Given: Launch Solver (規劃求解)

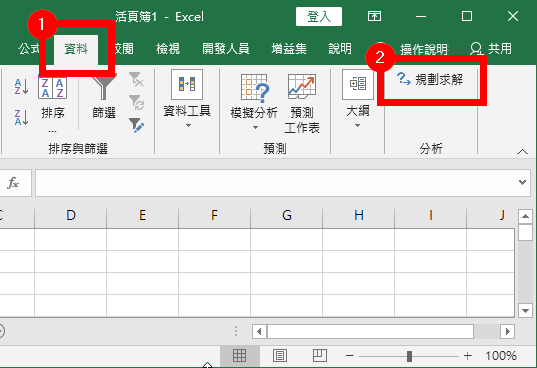Looking at the screenshot, I should tap(430, 79).
